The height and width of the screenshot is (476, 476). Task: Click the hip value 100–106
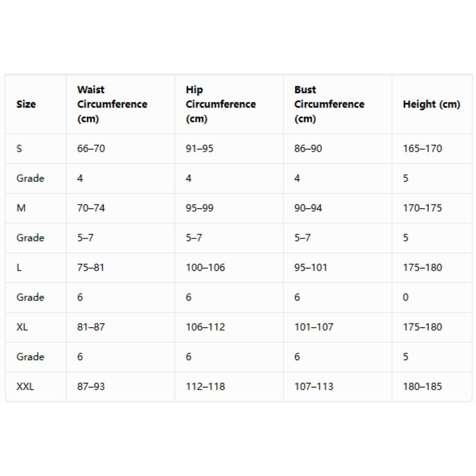[x=205, y=268]
